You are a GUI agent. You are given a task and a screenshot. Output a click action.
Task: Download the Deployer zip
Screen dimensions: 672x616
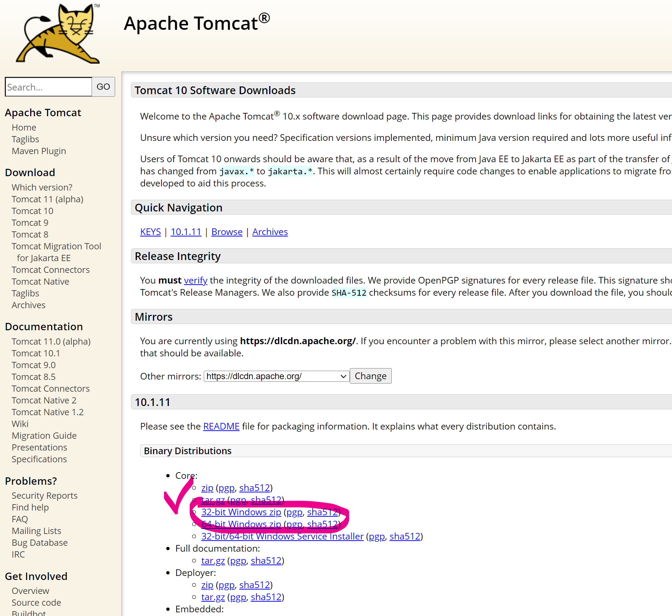coord(207,585)
